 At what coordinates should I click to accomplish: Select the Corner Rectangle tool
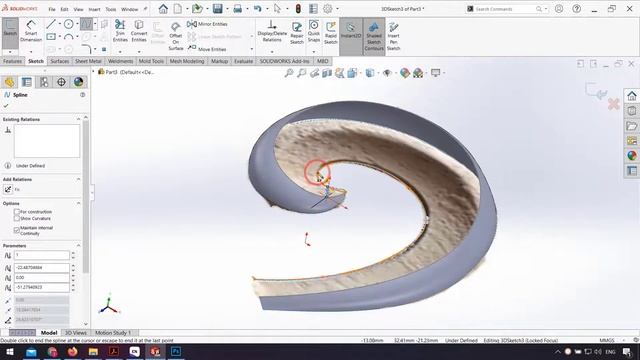pyautogui.click(x=51, y=37)
